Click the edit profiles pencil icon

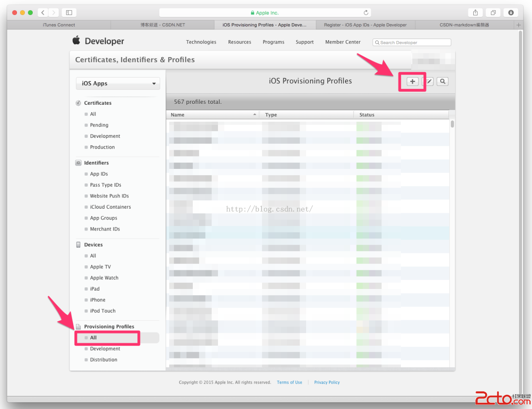tap(429, 82)
